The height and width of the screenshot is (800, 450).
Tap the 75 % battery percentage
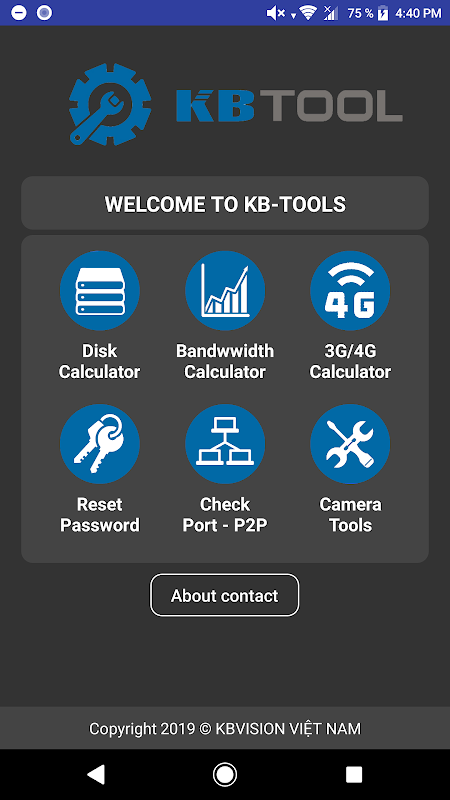360,13
